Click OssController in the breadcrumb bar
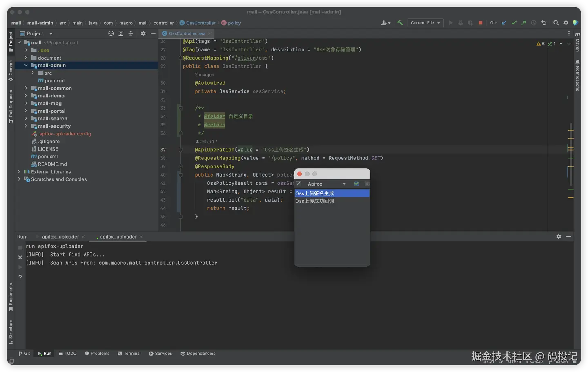The height and width of the screenshot is (372, 588). point(200,23)
